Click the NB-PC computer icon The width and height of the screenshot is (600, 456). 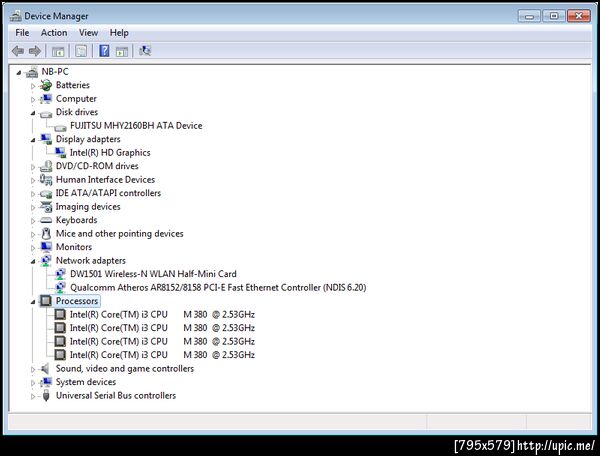32,72
